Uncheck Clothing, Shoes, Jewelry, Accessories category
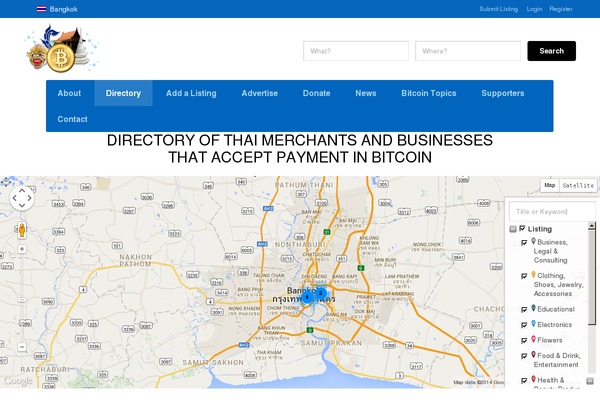 click(x=524, y=276)
